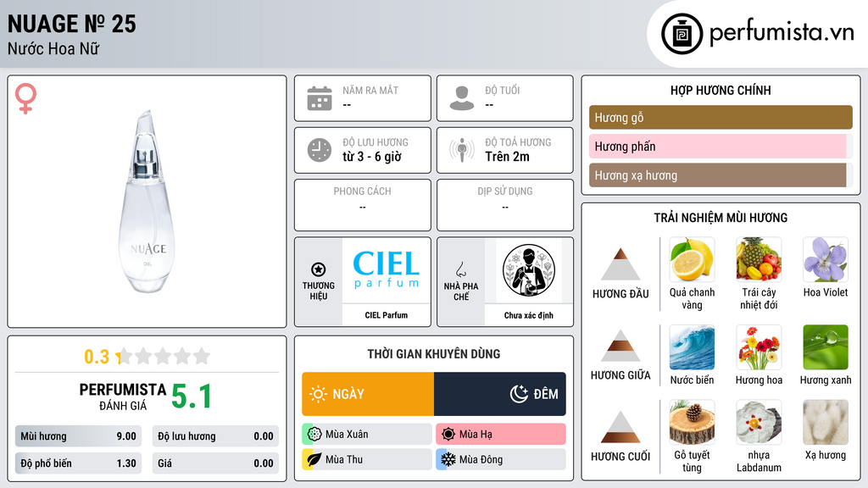
Task: Click the Chưa xác định perfumer caption
Action: click(529, 315)
